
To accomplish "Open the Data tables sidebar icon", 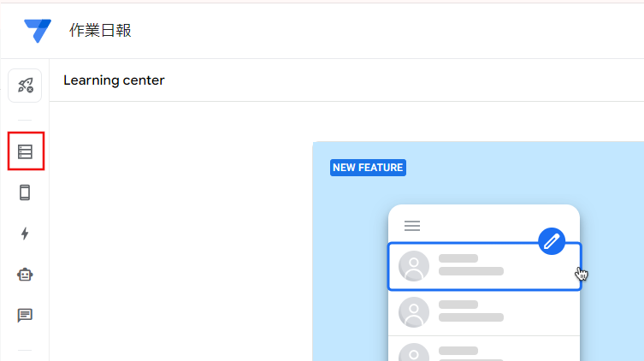I will tap(25, 151).
